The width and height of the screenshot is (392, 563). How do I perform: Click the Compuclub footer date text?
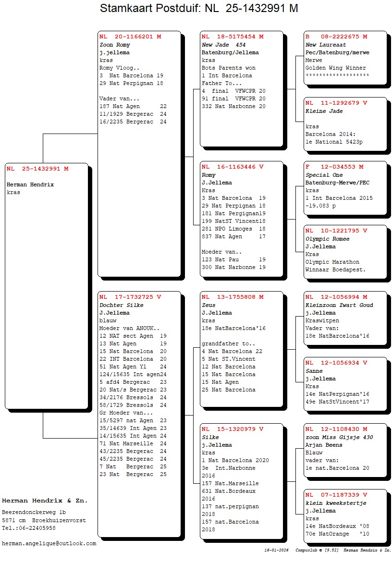pyautogui.click(x=276, y=550)
